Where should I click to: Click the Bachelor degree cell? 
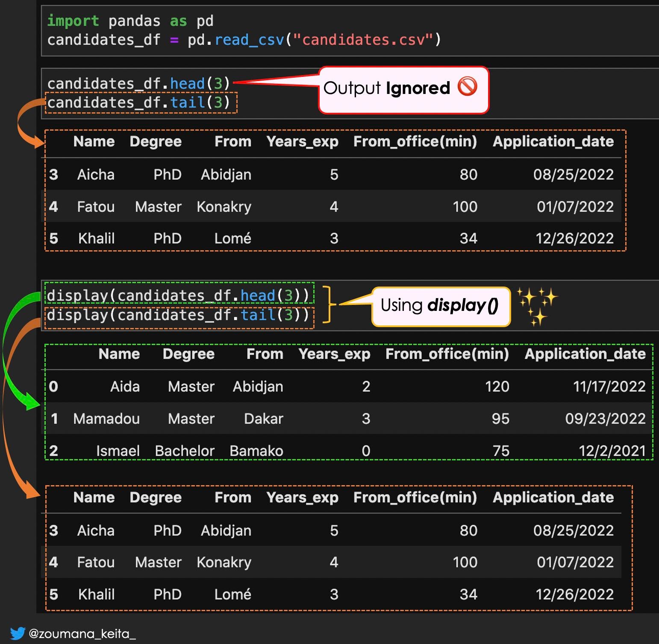[x=185, y=451]
